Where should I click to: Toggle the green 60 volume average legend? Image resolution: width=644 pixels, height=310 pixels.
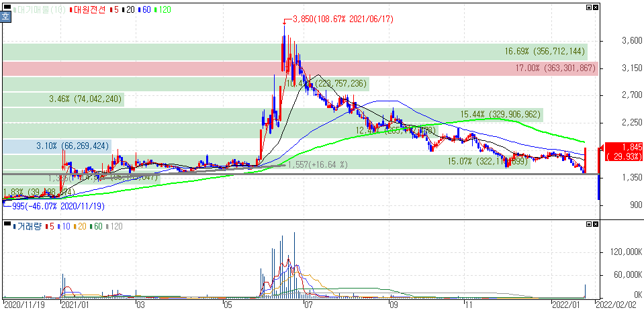(95, 226)
